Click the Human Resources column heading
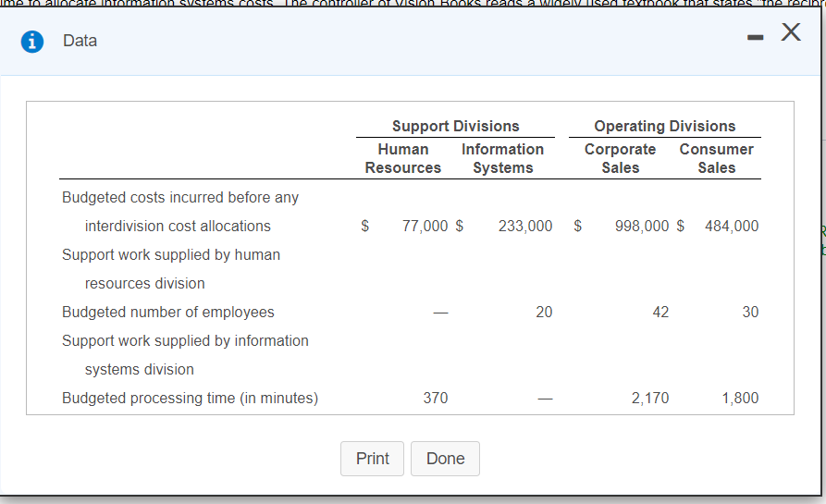The image size is (826, 504). (x=403, y=158)
